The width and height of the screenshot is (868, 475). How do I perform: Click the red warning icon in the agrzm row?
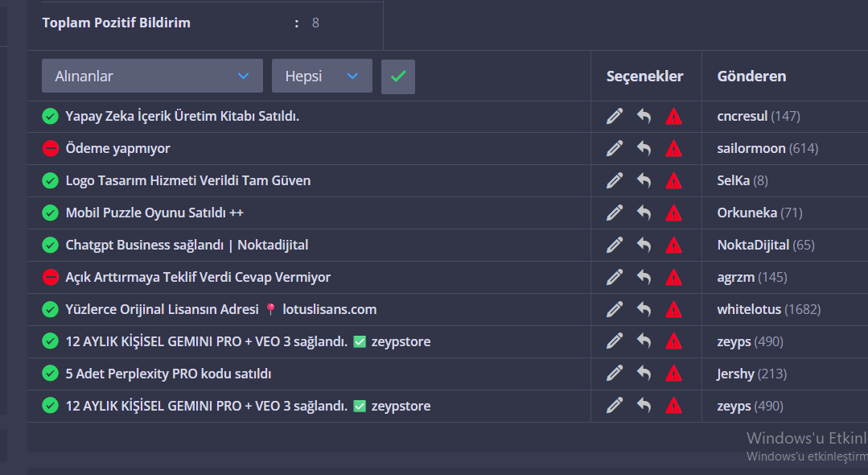pyautogui.click(x=673, y=278)
